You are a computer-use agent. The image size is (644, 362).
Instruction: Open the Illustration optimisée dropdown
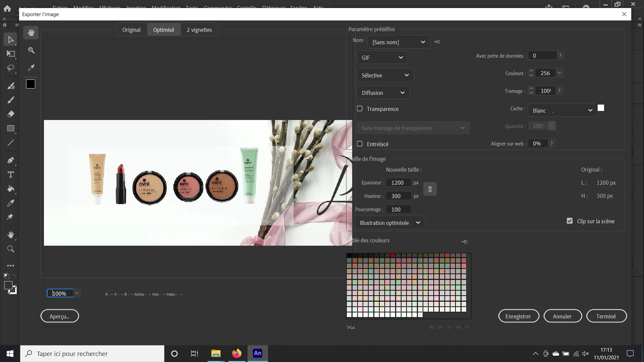pyautogui.click(x=390, y=223)
